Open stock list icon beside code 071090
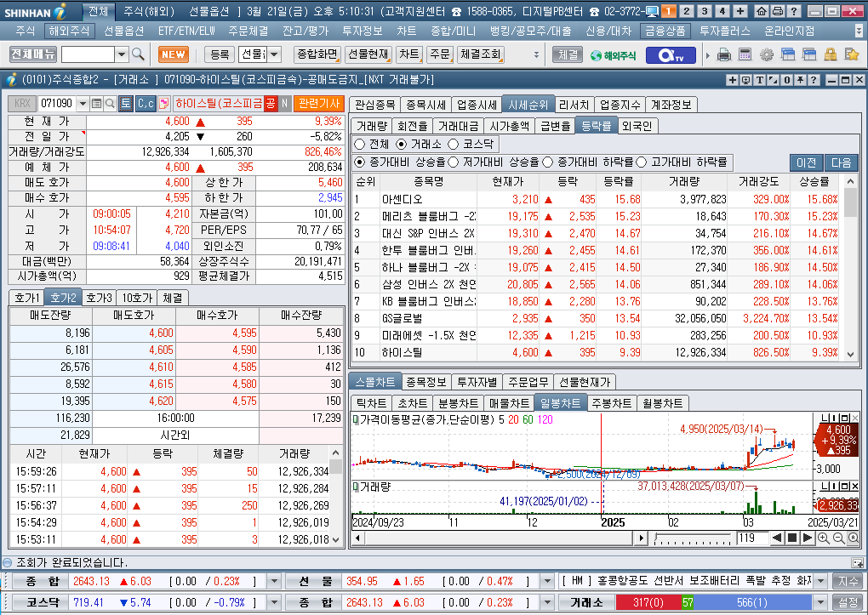 click(x=96, y=104)
